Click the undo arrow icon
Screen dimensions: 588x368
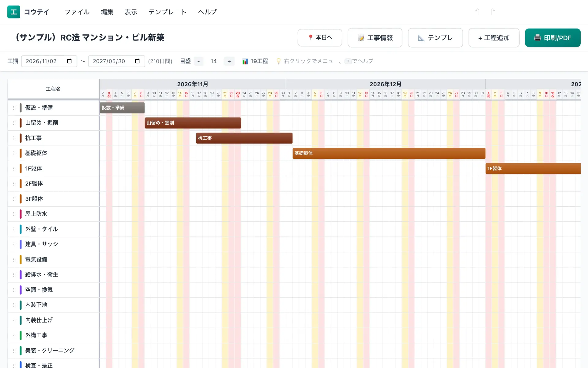point(477,12)
